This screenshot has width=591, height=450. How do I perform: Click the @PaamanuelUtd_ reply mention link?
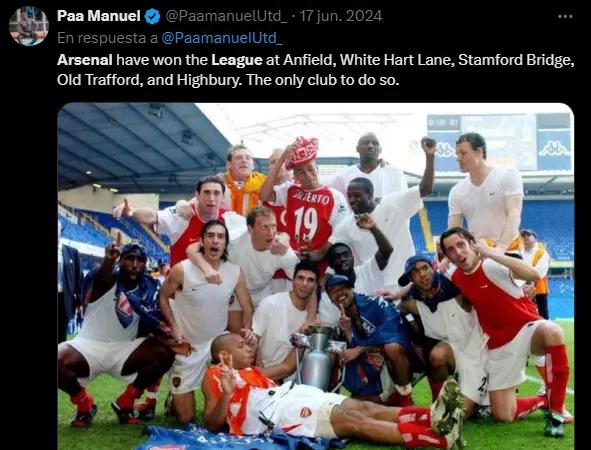(x=222, y=38)
